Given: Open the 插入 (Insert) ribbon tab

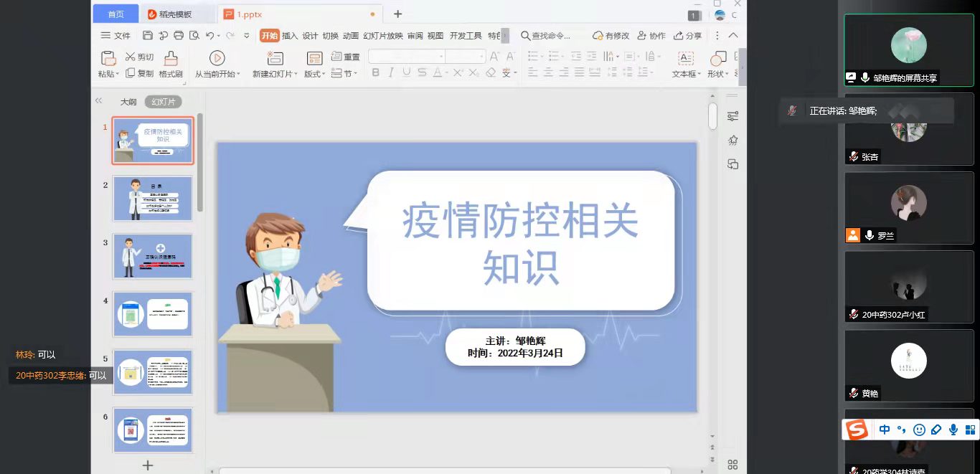Looking at the screenshot, I should click(x=290, y=36).
